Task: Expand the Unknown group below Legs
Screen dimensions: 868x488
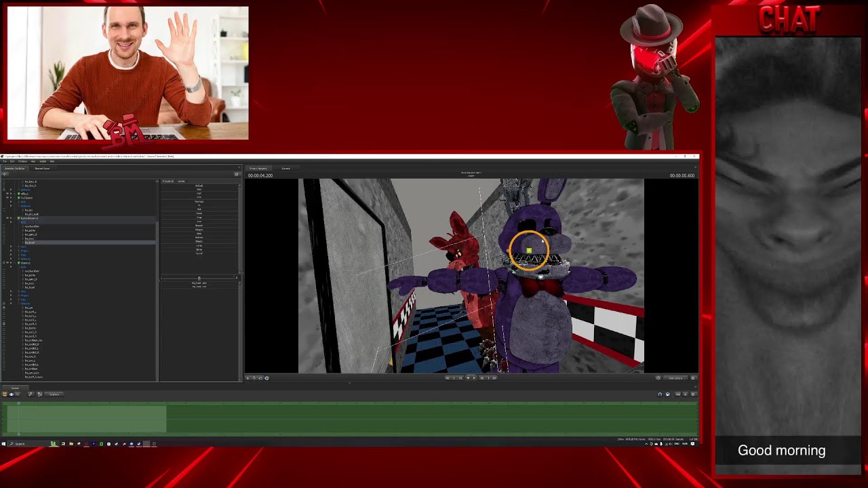Action: 11,259
